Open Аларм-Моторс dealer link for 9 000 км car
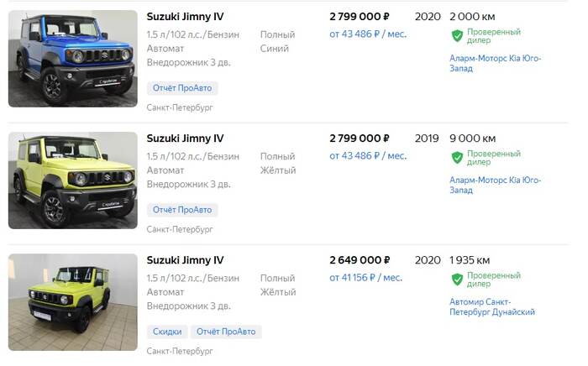The height and width of the screenshot is (366, 588). click(x=495, y=185)
